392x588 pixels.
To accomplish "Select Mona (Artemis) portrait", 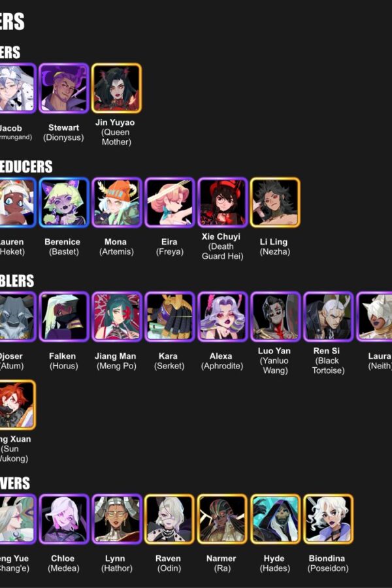I will [117, 203].
